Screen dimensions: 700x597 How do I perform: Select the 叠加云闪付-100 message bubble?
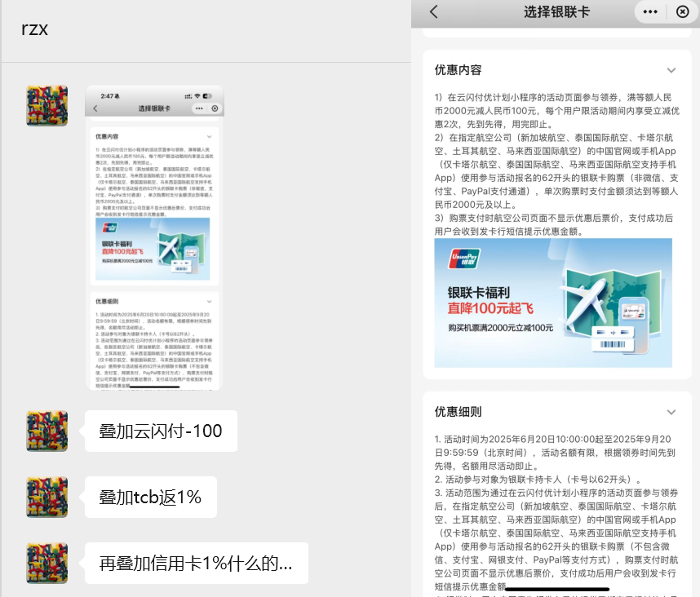[x=160, y=430]
